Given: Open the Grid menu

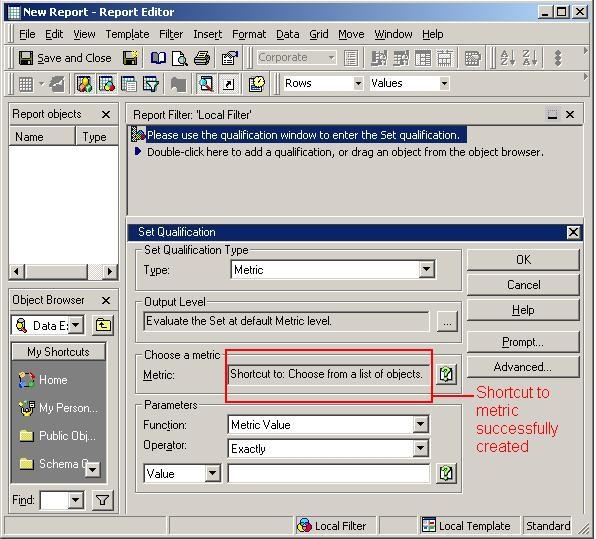Looking at the screenshot, I should click(x=319, y=34).
